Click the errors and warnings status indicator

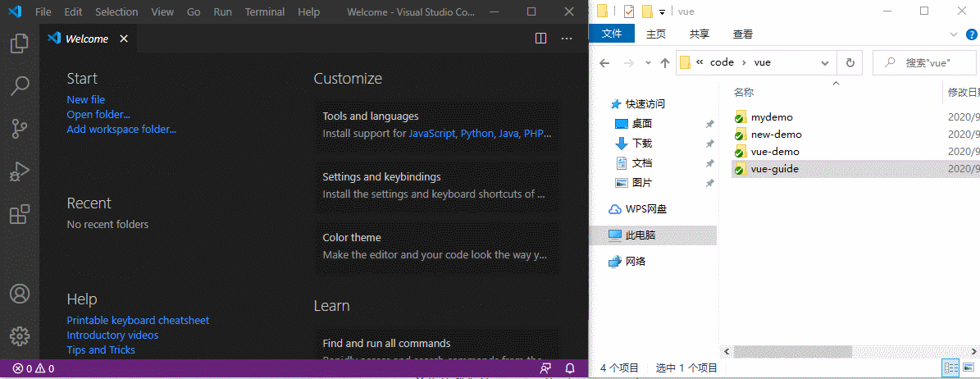pyautogui.click(x=34, y=369)
